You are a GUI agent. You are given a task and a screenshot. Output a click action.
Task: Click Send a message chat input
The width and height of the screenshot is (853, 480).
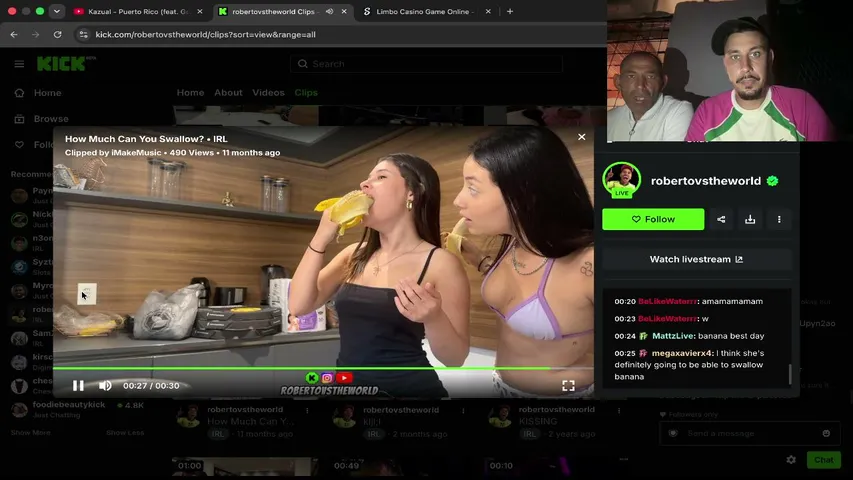point(750,433)
